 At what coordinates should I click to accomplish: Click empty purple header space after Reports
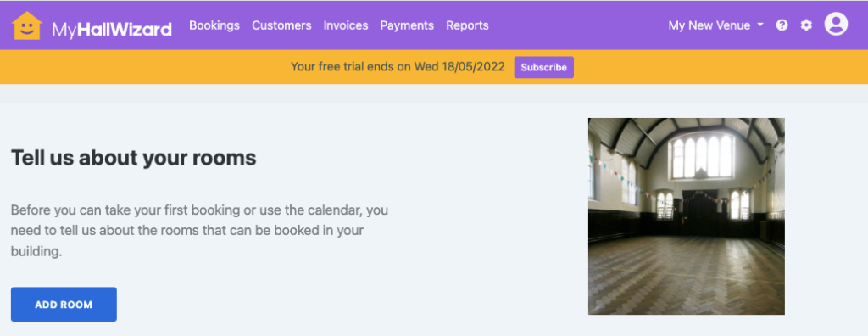tap(576, 25)
